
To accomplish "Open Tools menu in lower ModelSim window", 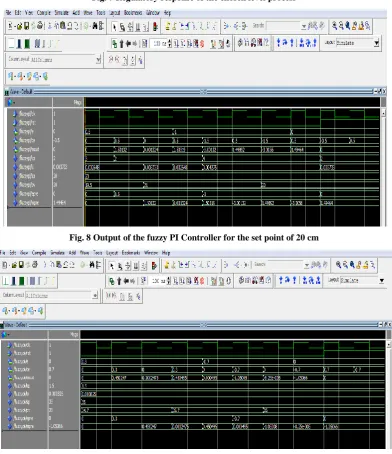I will tap(98, 253).
